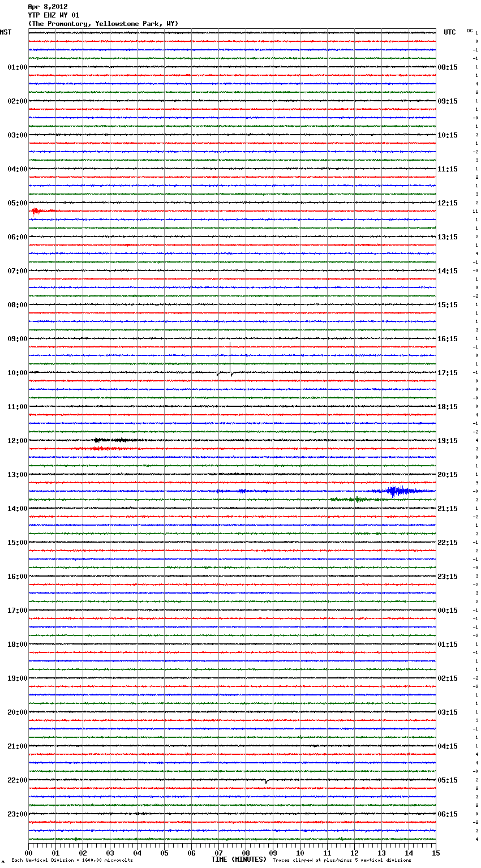Screen dimensions: 481x868
Task: Select the 23:00 MST time label
Action: pyautogui.click(x=17, y=814)
